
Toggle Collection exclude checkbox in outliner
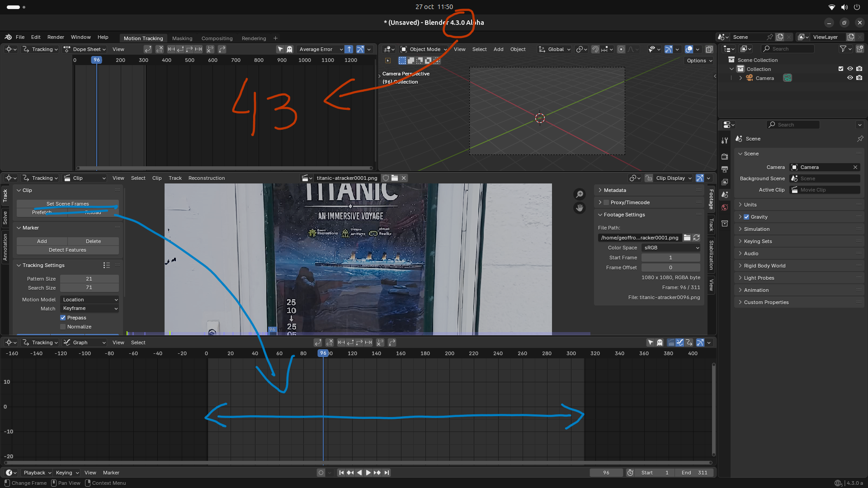[x=841, y=69]
